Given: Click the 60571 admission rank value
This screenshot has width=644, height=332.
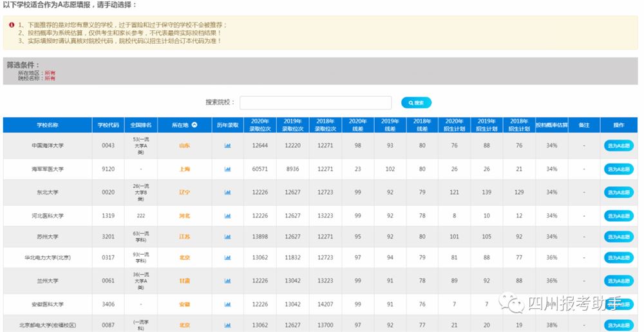Looking at the screenshot, I should (260, 170).
